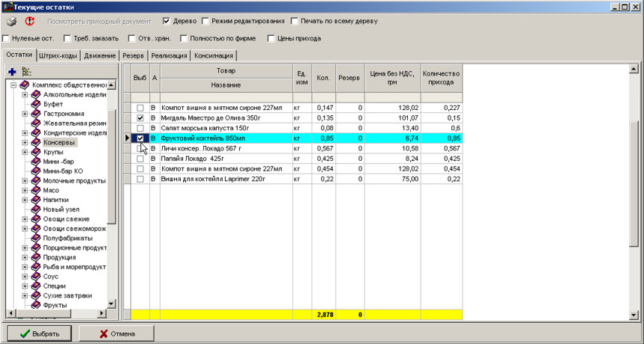Expand the Молочные продукты tree node

(x=25, y=181)
